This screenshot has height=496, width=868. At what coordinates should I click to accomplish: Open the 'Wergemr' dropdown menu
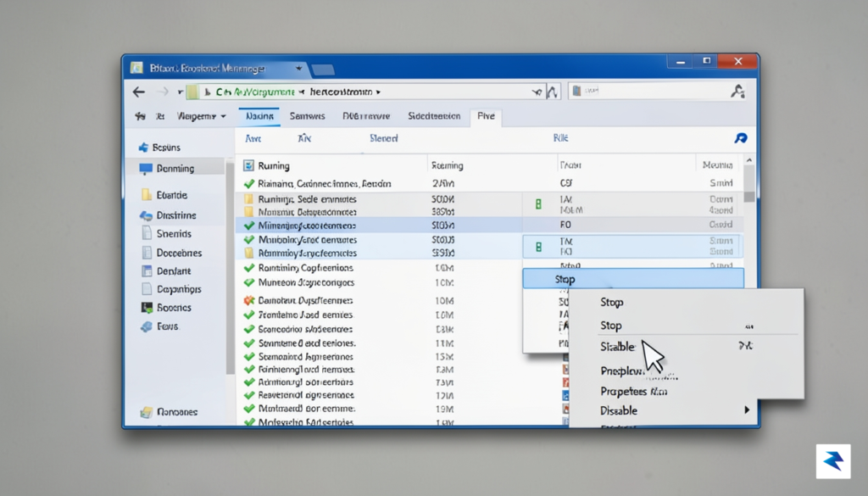[201, 116]
